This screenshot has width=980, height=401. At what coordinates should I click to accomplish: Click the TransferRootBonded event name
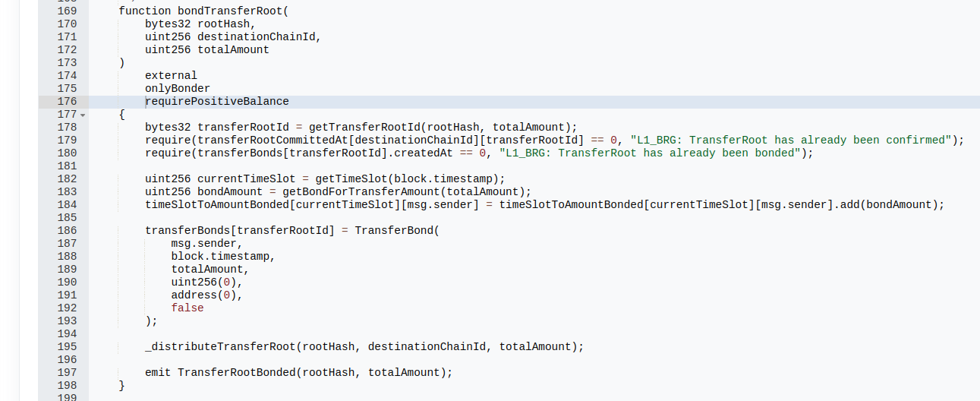click(x=236, y=372)
